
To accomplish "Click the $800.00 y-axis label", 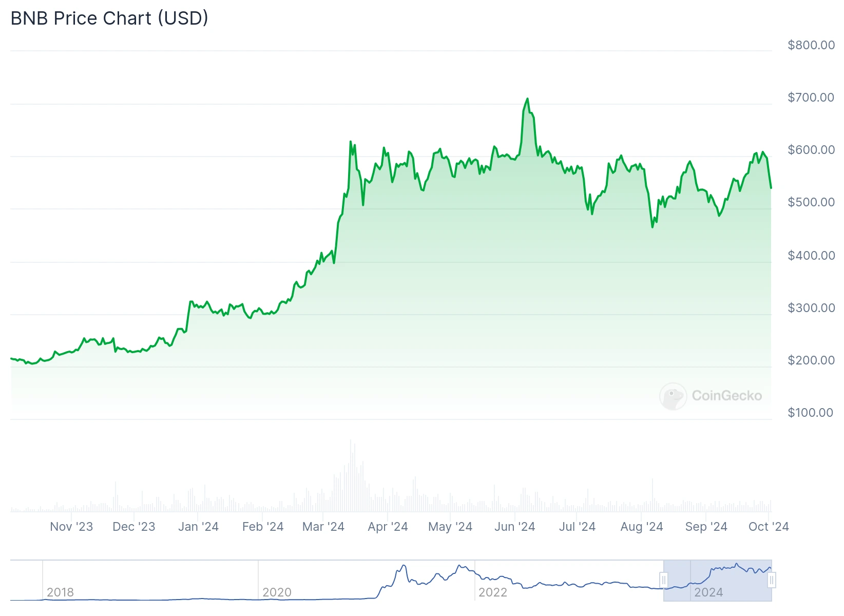I will click(811, 45).
